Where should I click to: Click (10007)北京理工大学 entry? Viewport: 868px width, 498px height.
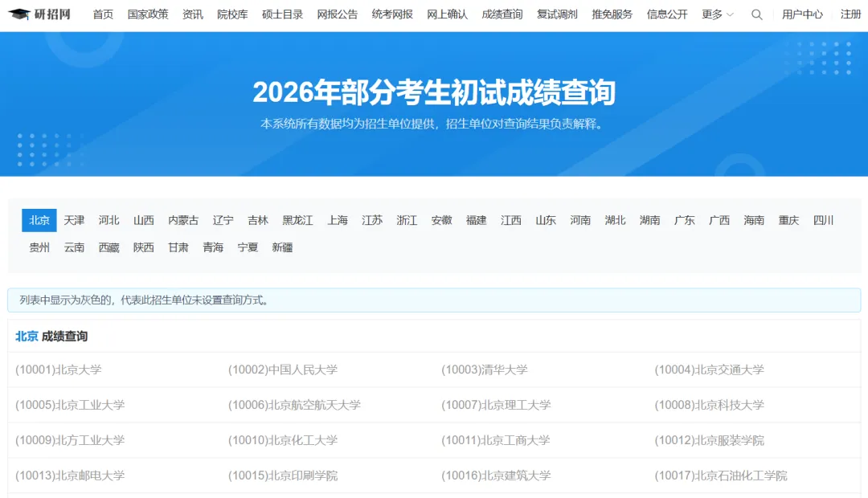pyautogui.click(x=496, y=405)
